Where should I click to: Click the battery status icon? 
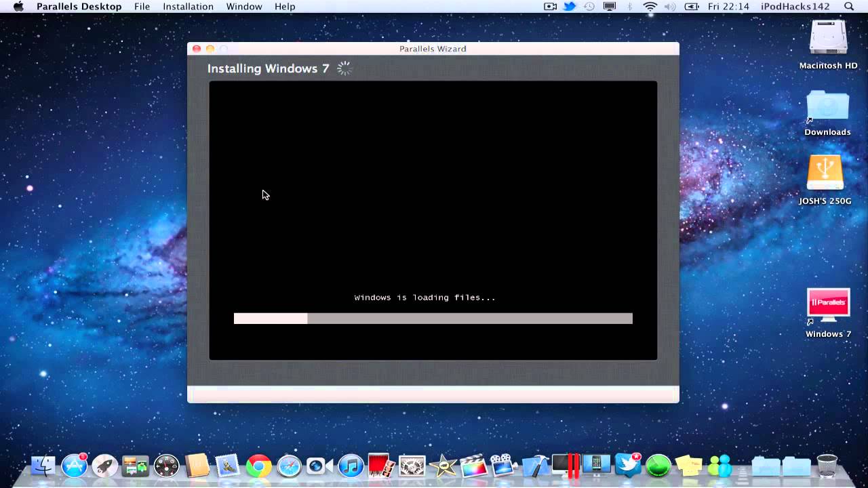coord(692,7)
